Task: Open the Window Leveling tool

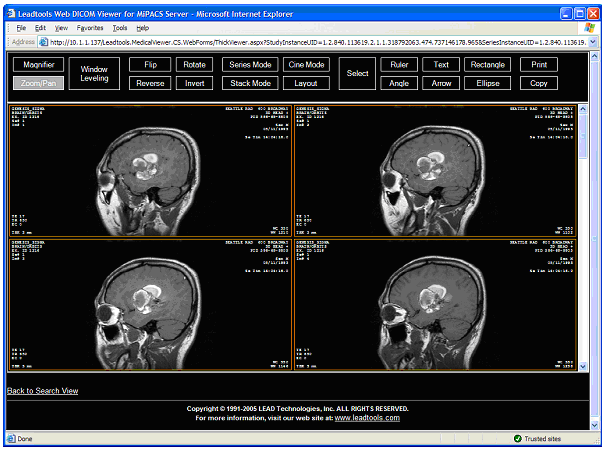Action: (94, 73)
